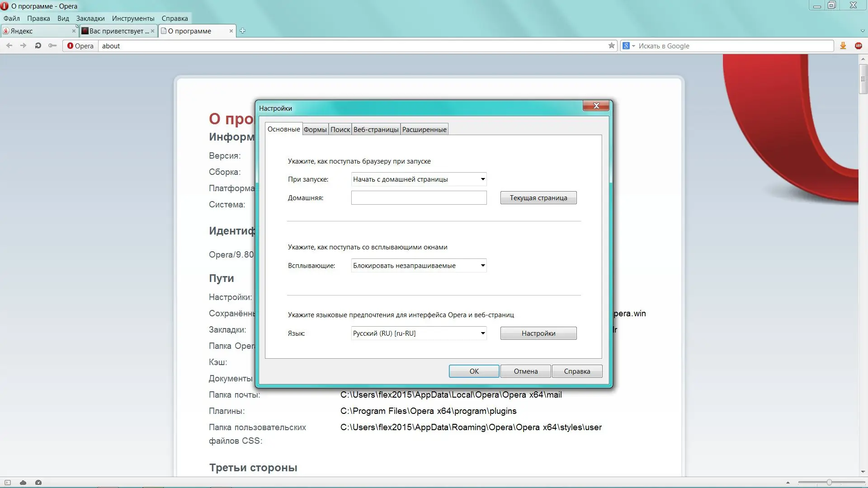This screenshot has height=488, width=868.
Task: Open the 'Инструменты' menu
Action: click(x=133, y=19)
